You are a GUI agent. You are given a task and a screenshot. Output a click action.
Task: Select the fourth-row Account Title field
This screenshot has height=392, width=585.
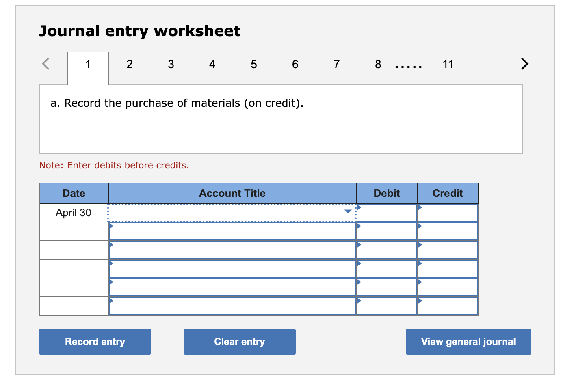232,269
